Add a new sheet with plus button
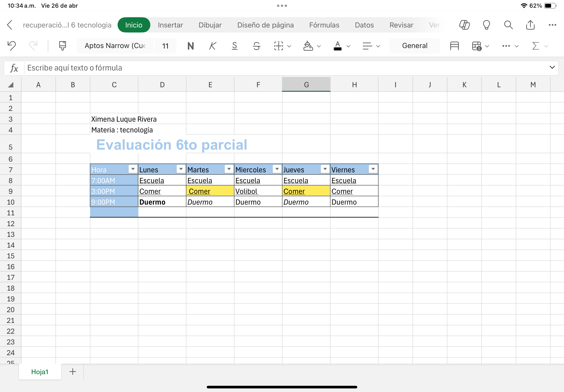Viewport: 564px width, 392px height. [73, 371]
